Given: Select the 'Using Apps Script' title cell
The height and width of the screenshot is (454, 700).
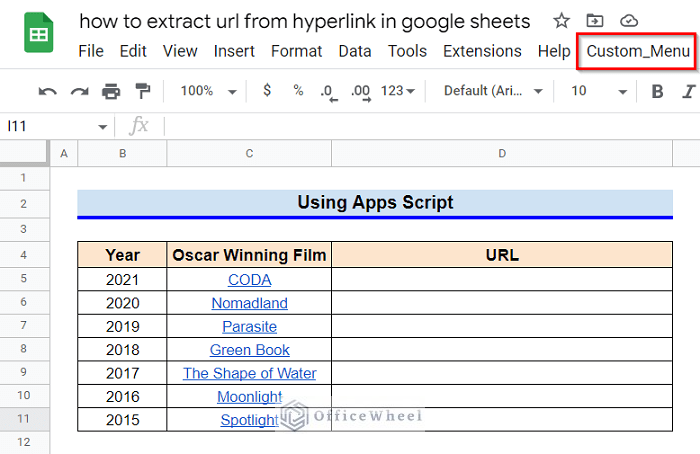Looking at the screenshot, I should click(x=375, y=203).
